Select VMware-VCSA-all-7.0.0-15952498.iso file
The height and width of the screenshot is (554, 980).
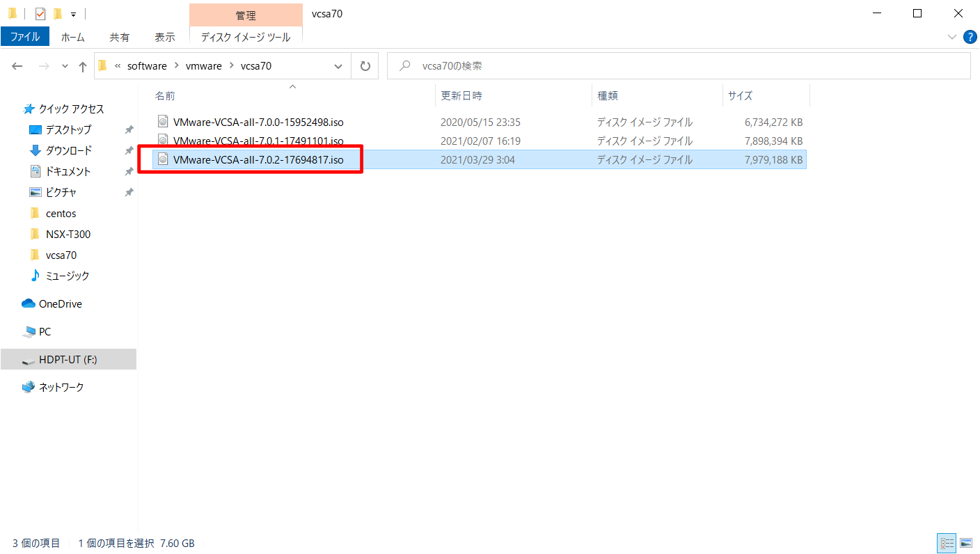258,122
